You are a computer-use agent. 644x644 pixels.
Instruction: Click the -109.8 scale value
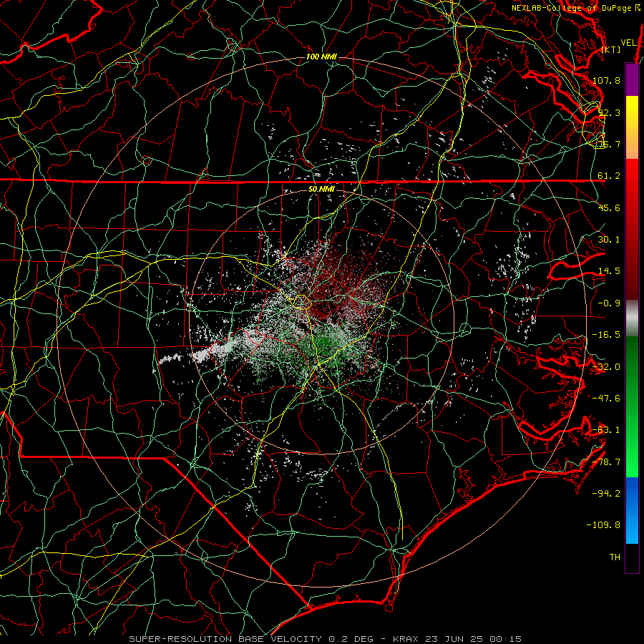603,525
